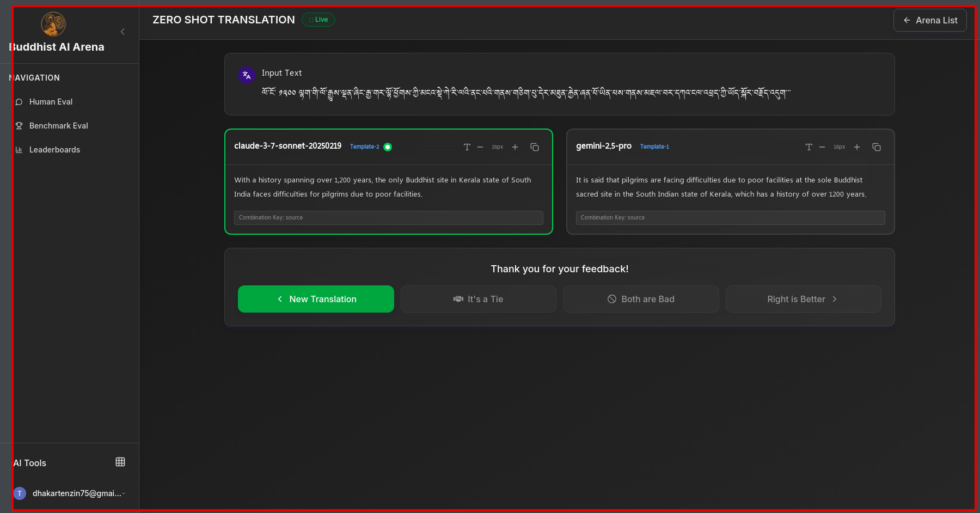Open Human Eval navigation item

(x=51, y=102)
